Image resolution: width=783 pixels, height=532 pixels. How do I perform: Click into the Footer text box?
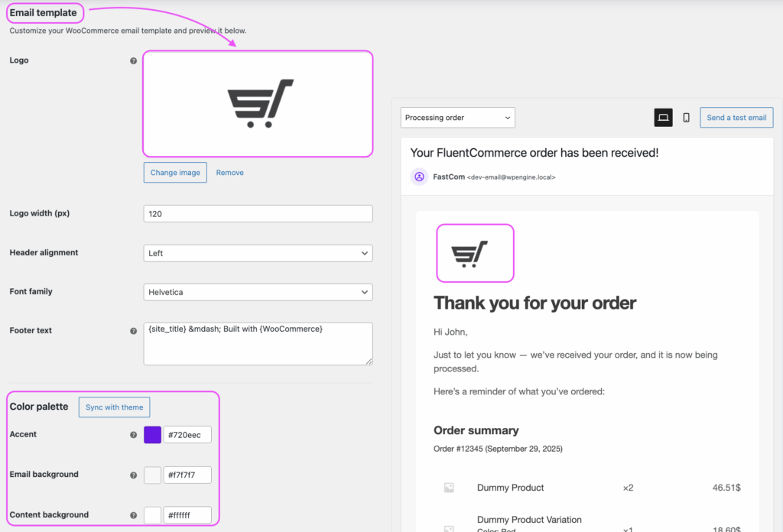(258, 343)
